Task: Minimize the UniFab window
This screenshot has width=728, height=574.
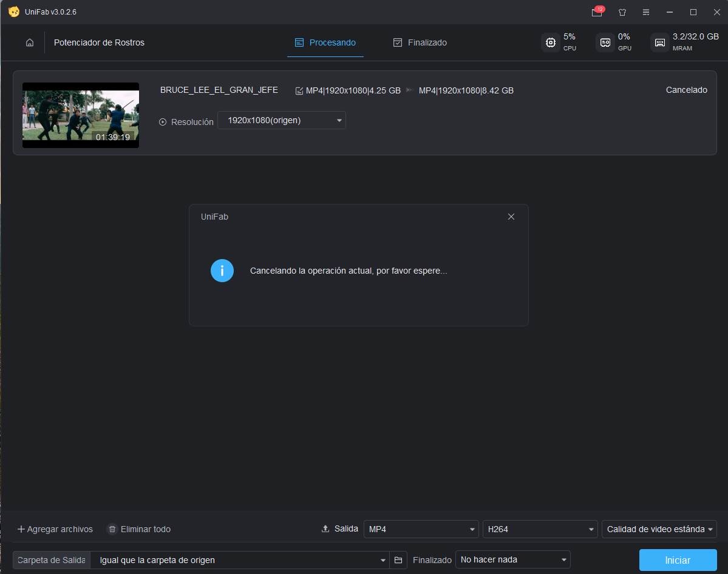Action: [670, 12]
